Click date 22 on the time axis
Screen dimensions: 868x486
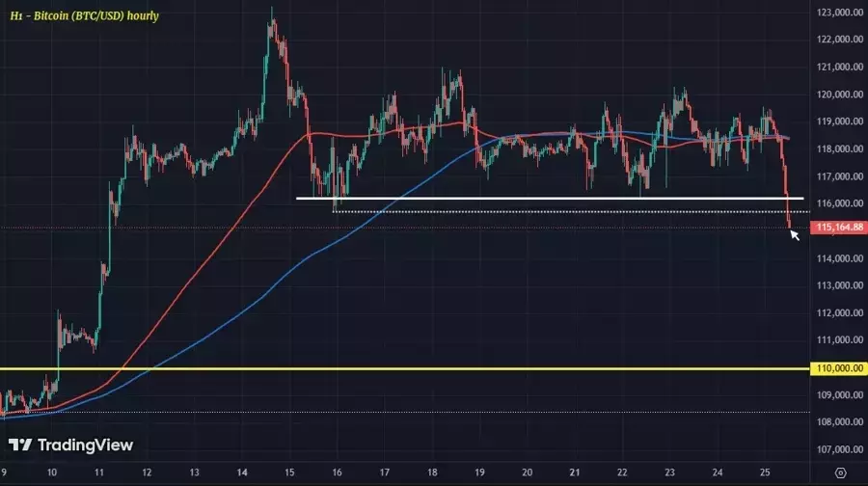point(622,473)
